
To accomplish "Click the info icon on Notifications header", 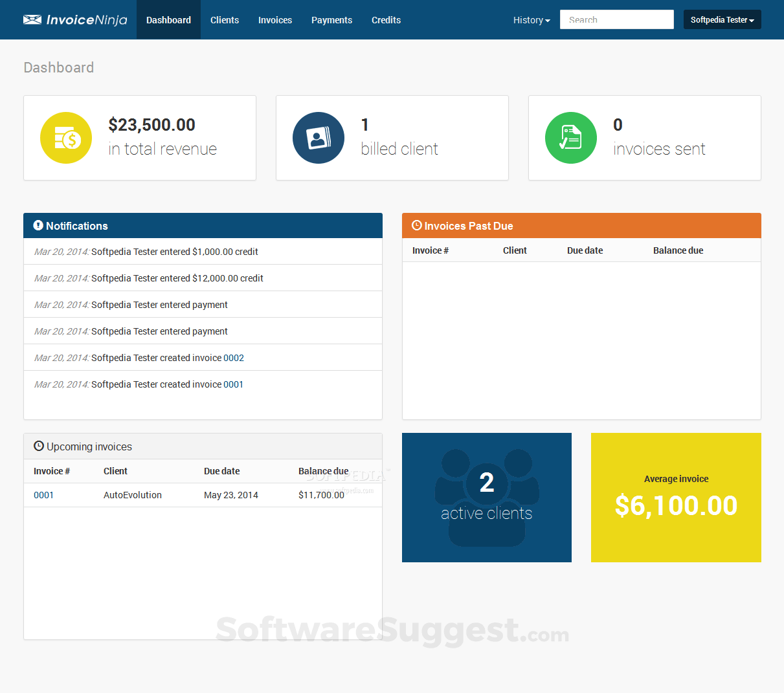I will pyautogui.click(x=38, y=225).
